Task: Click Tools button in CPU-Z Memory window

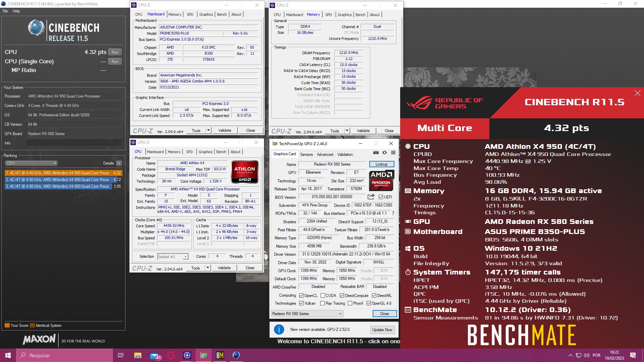Action: click(x=335, y=131)
